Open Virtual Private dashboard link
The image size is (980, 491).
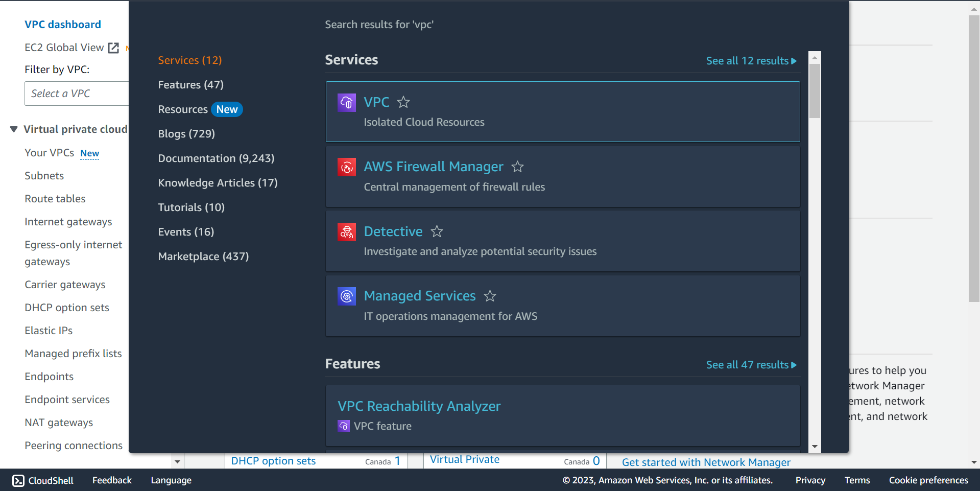465,459
